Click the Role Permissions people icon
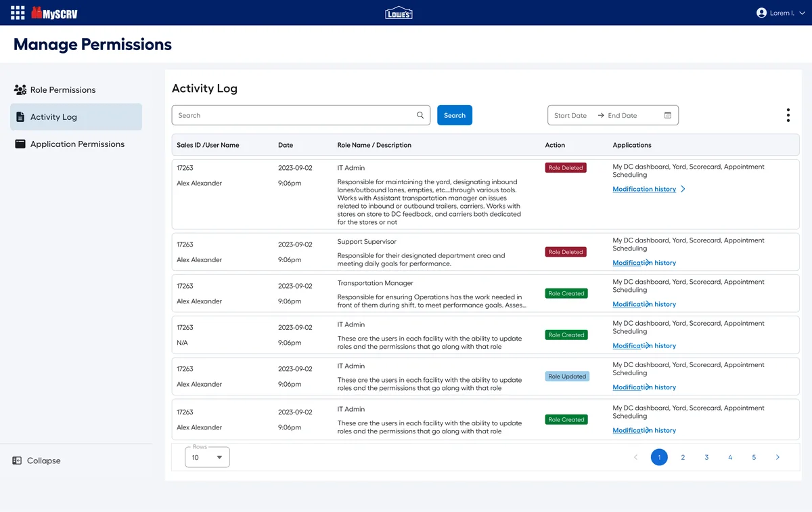Image resolution: width=812 pixels, height=512 pixels. [x=20, y=89]
